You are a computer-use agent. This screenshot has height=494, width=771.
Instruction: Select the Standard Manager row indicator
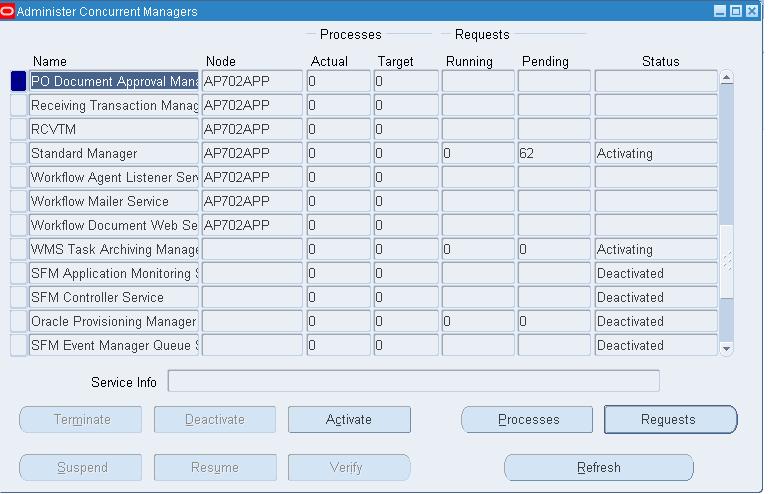[18, 154]
